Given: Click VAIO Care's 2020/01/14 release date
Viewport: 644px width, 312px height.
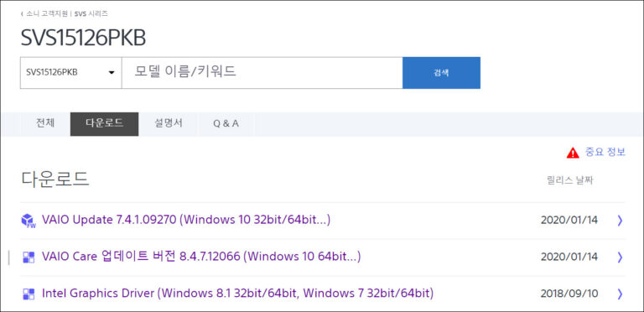Looking at the screenshot, I should [569, 257].
